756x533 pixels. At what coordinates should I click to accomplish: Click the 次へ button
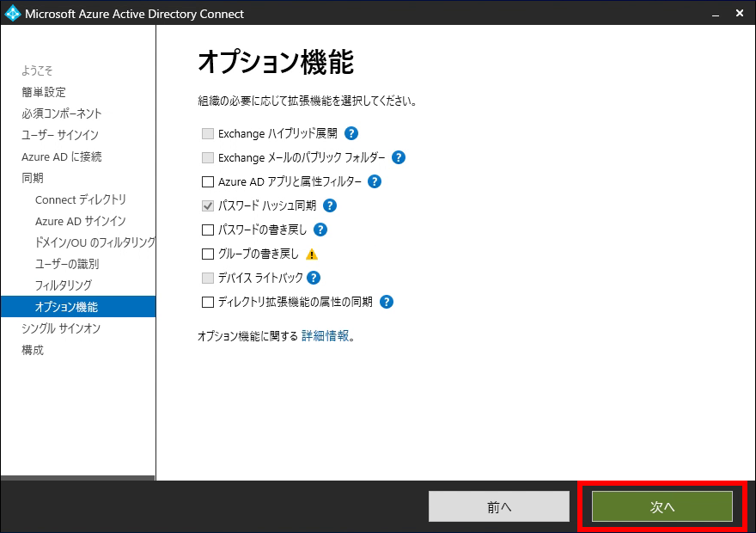pos(662,506)
